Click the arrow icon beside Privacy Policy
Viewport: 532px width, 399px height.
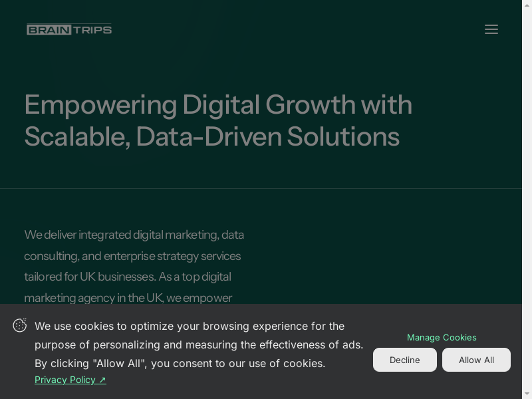pos(102,380)
